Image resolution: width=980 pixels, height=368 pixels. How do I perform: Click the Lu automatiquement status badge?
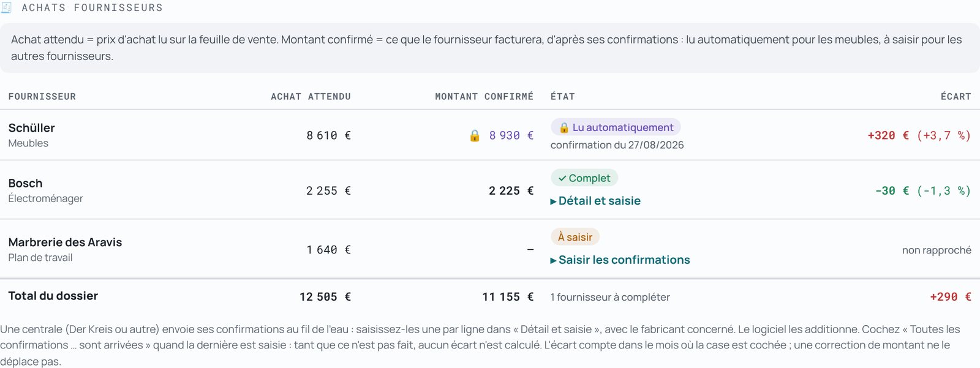(616, 127)
